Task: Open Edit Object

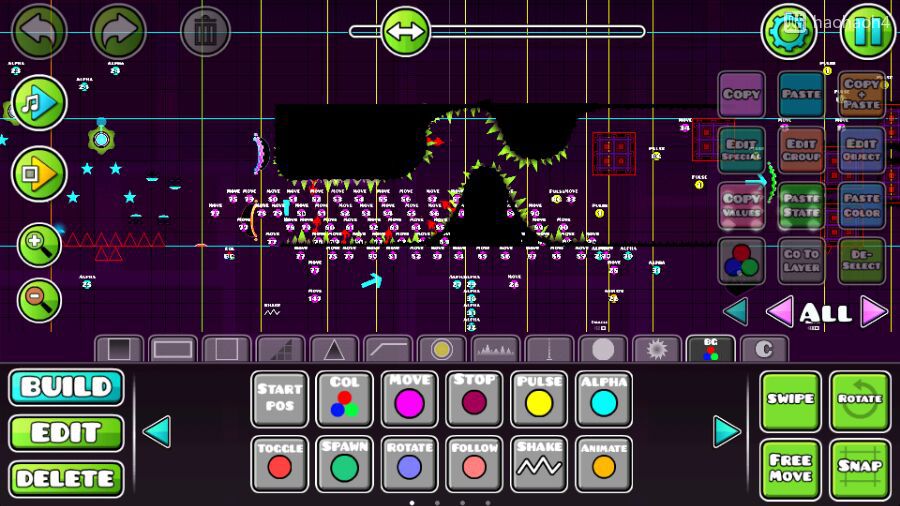Action: pos(862,150)
